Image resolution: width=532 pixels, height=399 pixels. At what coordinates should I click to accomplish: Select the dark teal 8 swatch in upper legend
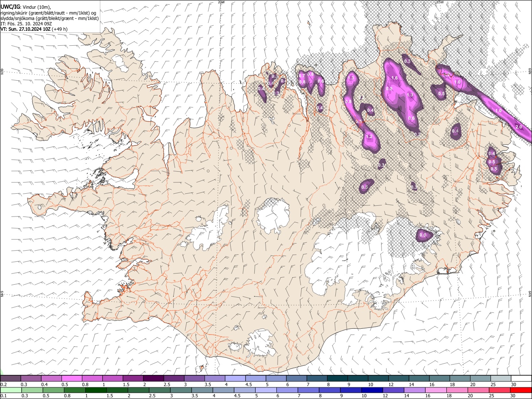pyautogui.click(x=337, y=379)
